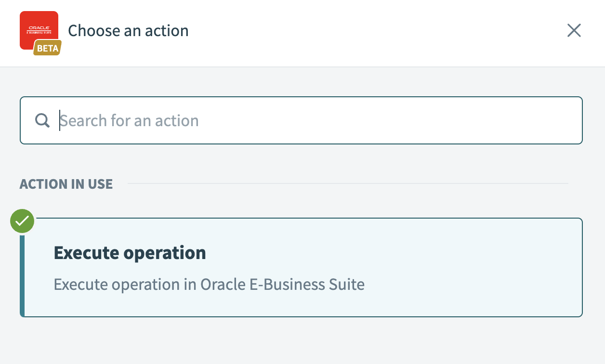605x364 pixels.
Task: Click the red ORACLE tile in the header
Action: point(36,24)
